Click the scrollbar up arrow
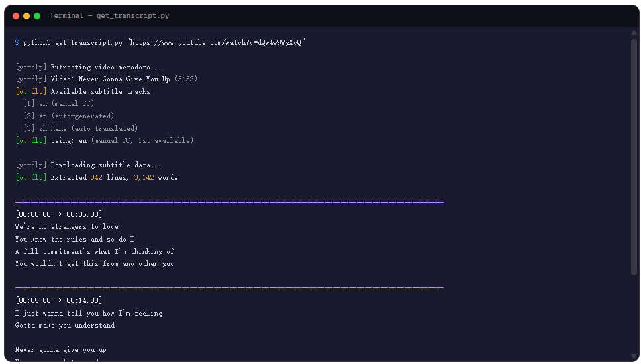 [634, 33]
